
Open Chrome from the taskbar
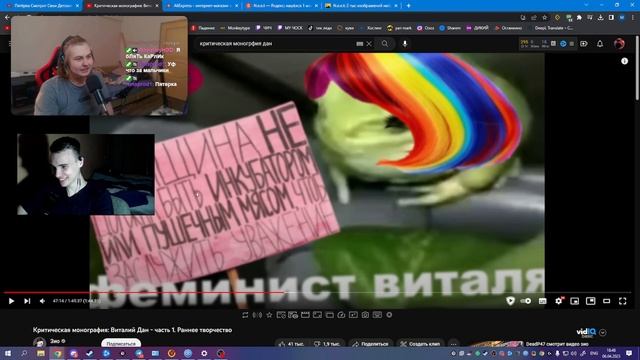click(58, 353)
